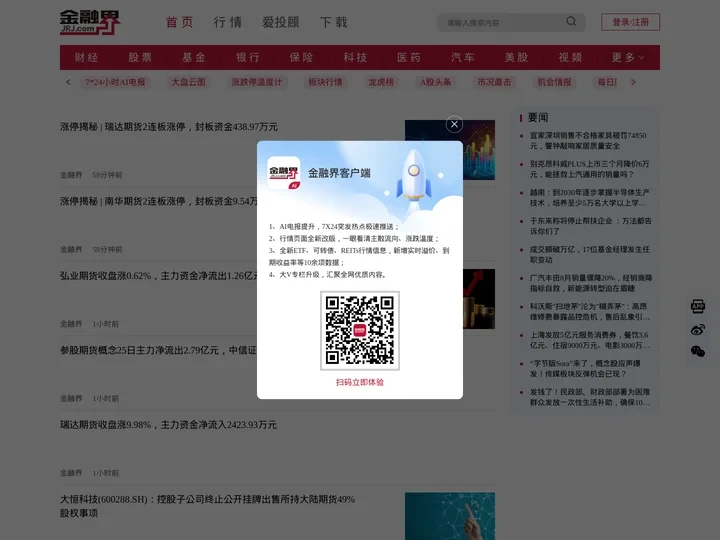Image resolution: width=720 pixels, height=540 pixels.
Task: Open article 瑞达期货2连板涨停 headline
Action: click(x=169, y=127)
